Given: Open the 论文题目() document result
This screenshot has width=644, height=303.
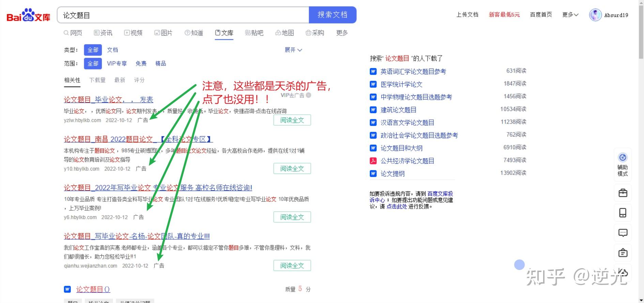Looking at the screenshot, I should 93,289.
